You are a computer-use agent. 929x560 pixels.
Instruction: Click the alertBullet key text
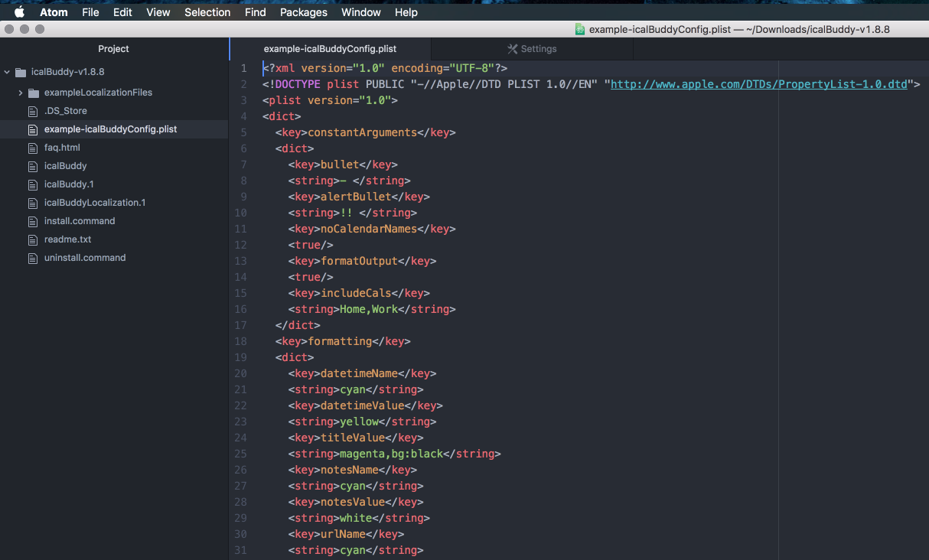pyautogui.click(x=356, y=197)
